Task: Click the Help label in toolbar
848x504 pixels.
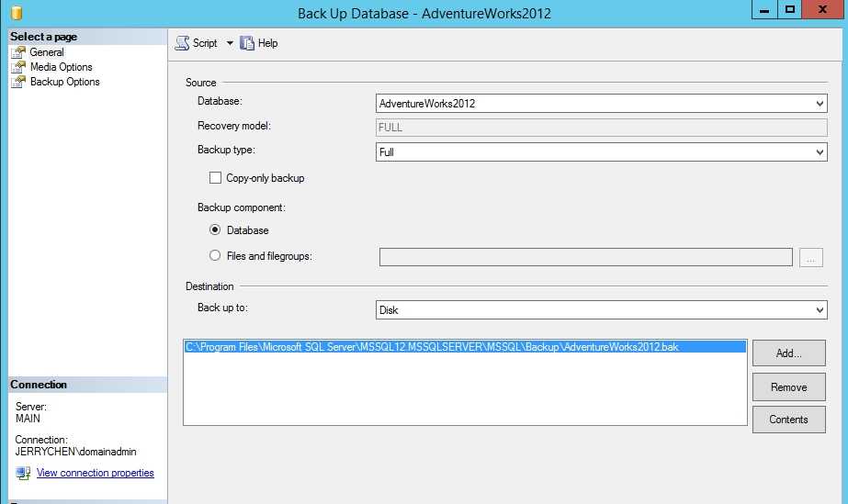Action: tap(267, 43)
